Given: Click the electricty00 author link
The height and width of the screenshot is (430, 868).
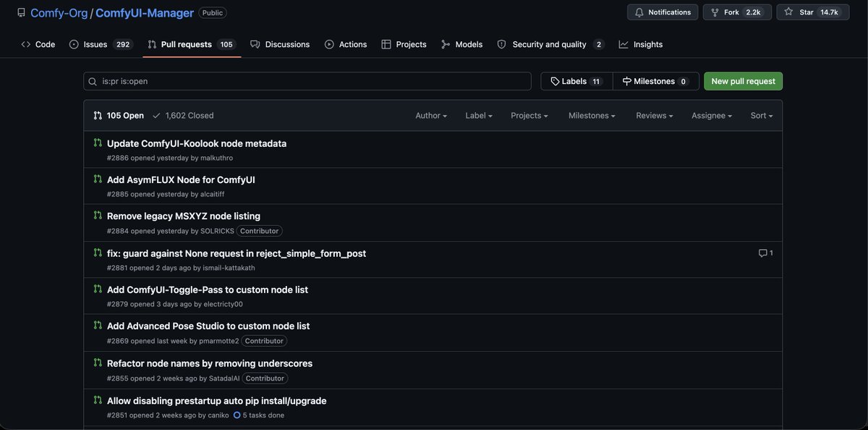Looking at the screenshot, I should (224, 304).
